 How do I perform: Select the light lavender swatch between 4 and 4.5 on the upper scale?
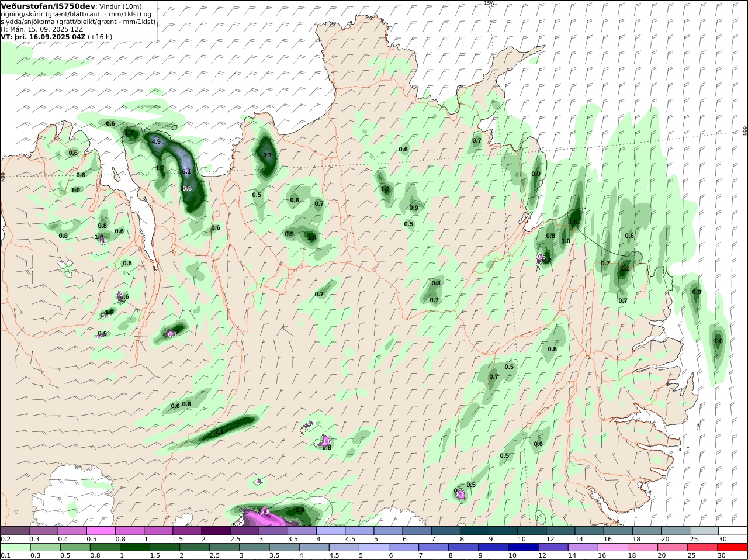click(x=331, y=531)
